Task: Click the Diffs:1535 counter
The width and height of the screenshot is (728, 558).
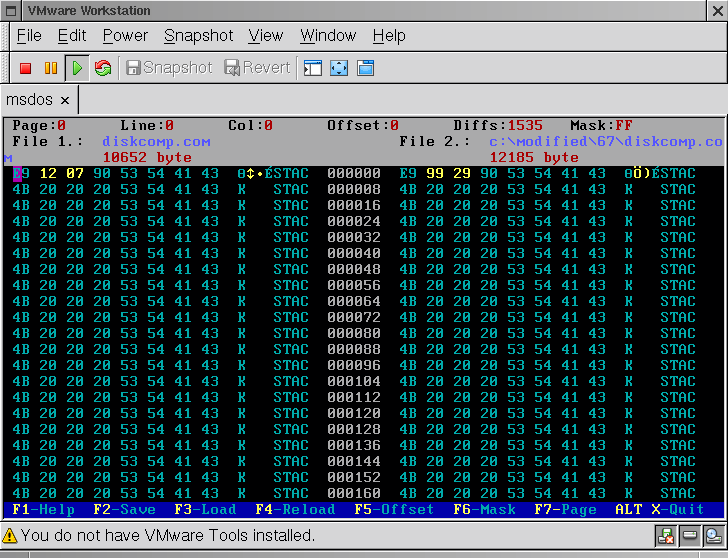Action: pos(498,125)
